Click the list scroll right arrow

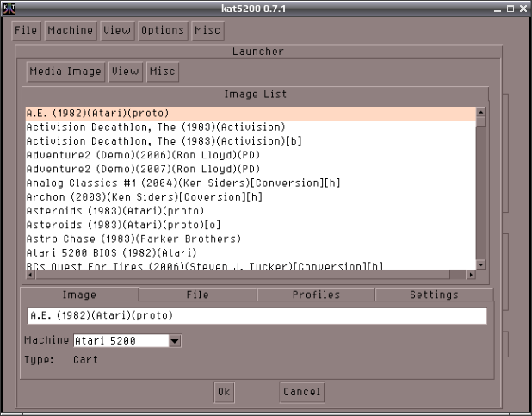[471, 275]
